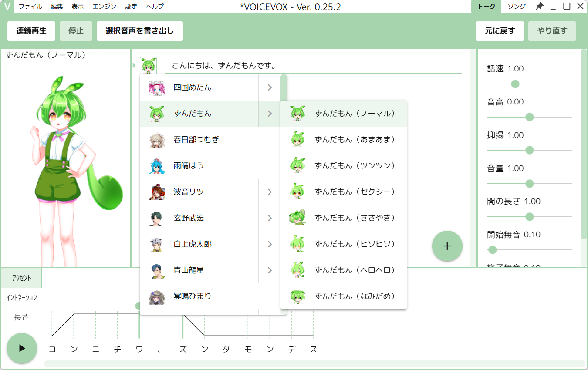Image resolution: width=588 pixels, height=370 pixels.
Task: Click the 白上虎太郎 portrait icon
Action: tap(156, 244)
